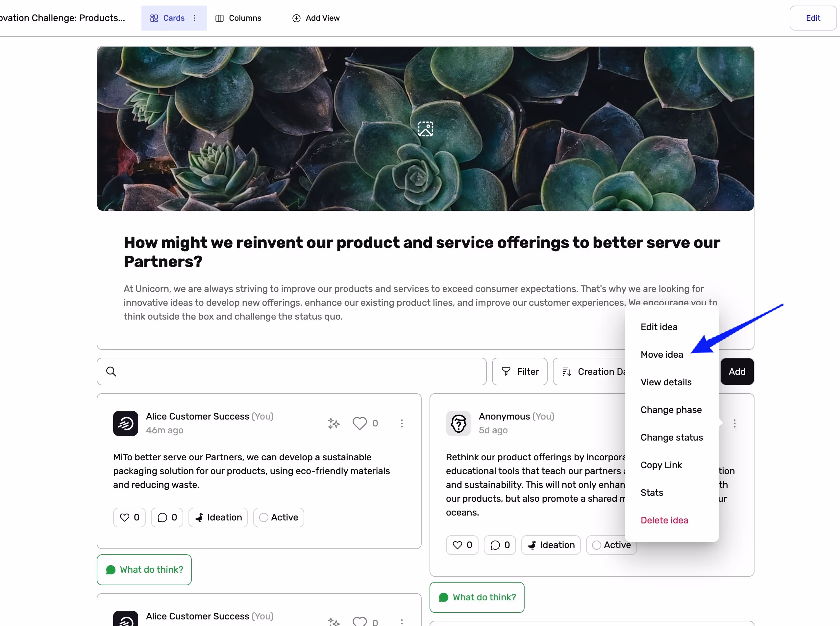Image resolution: width=840 pixels, height=626 pixels.
Task: Open Ideation phase selector on Alice's card
Action: tap(218, 517)
